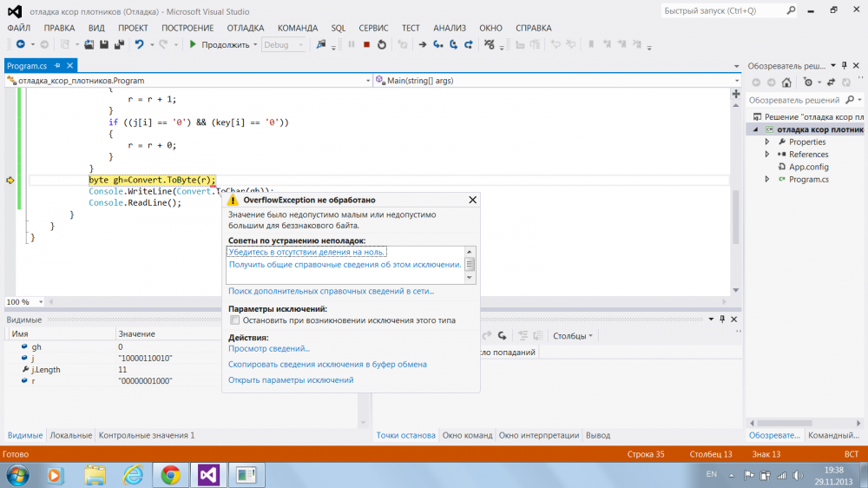Switch to the Окно команд tab
The image size is (868, 488).
(467, 435)
